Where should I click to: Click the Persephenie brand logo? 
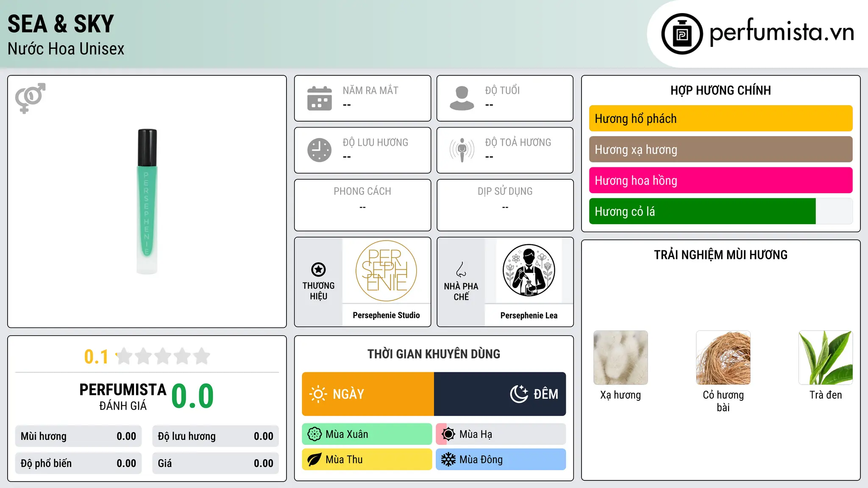pos(386,271)
